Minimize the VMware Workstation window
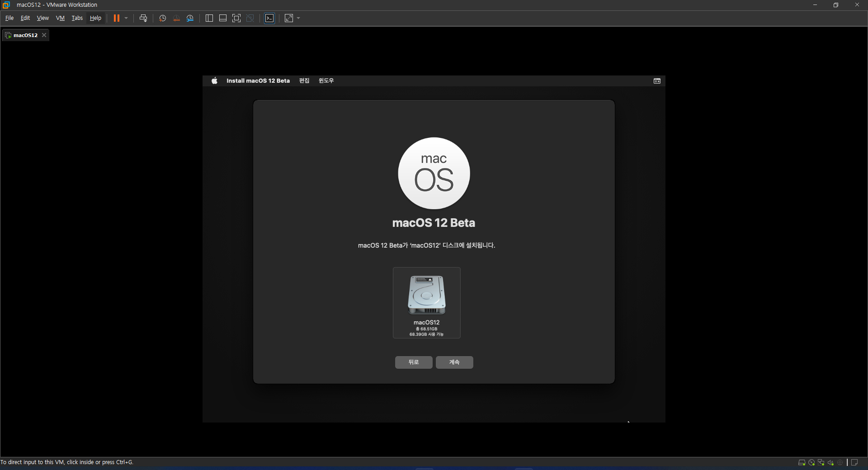868x470 pixels. tap(815, 5)
